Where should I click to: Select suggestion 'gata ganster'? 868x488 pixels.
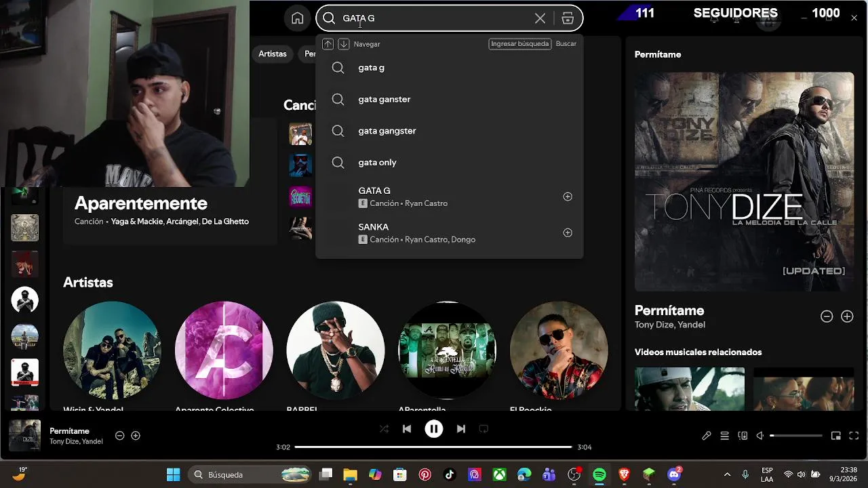(x=449, y=99)
